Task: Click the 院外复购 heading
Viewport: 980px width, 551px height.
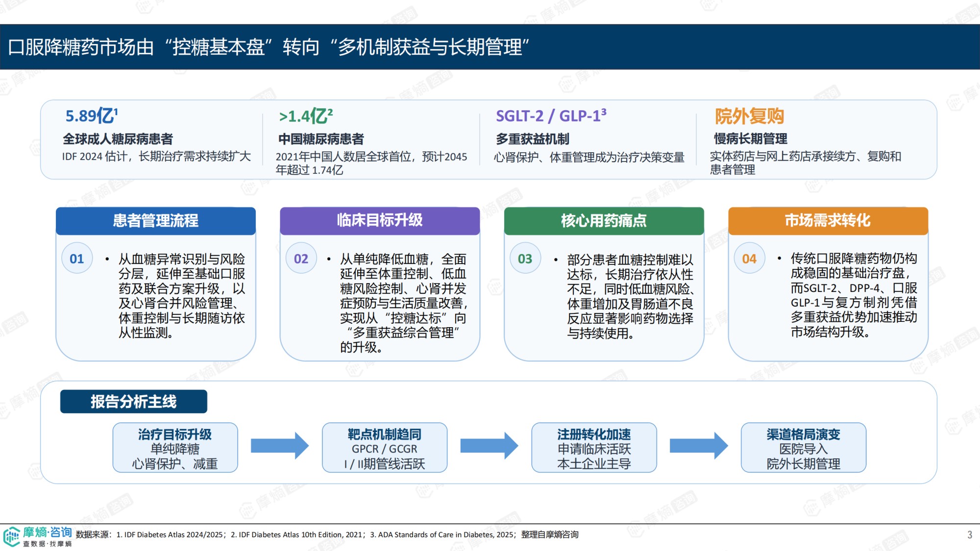Action: pyautogui.click(x=749, y=116)
